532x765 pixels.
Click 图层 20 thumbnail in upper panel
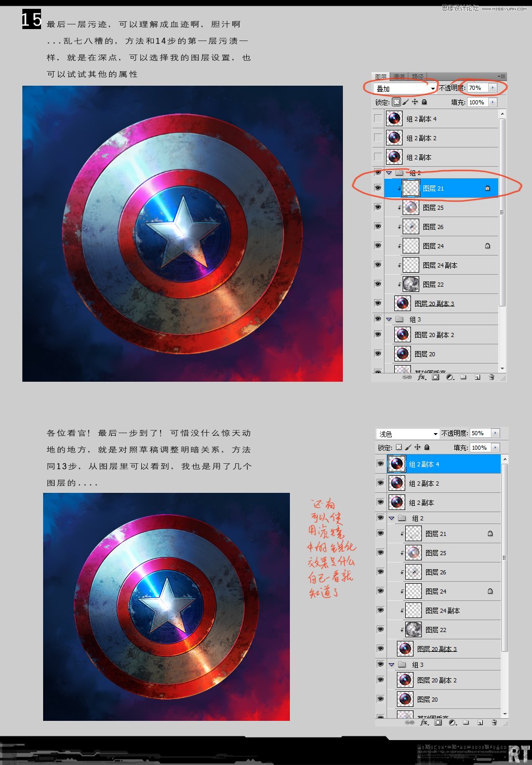click(403, 354)
